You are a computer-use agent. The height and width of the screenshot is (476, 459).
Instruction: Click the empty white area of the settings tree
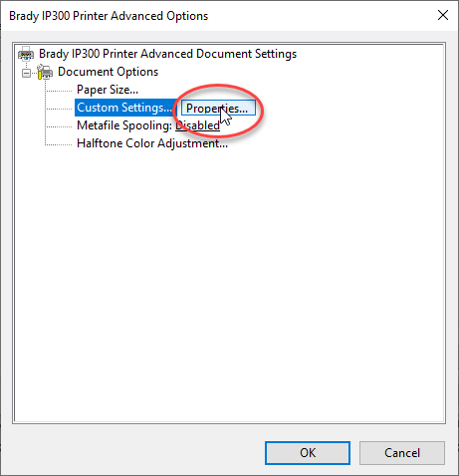click(x=229, y=282)
